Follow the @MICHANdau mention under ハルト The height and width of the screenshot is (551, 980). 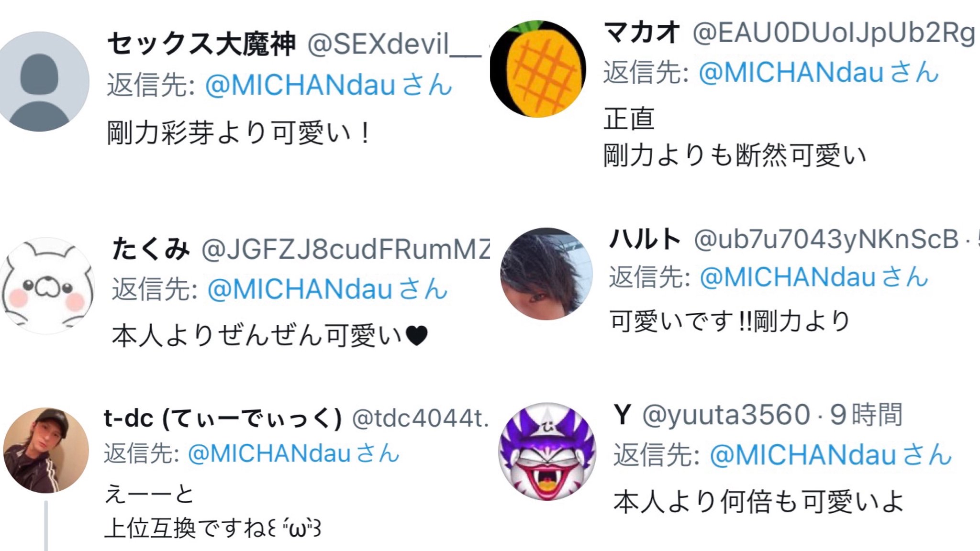click(813, 277)
